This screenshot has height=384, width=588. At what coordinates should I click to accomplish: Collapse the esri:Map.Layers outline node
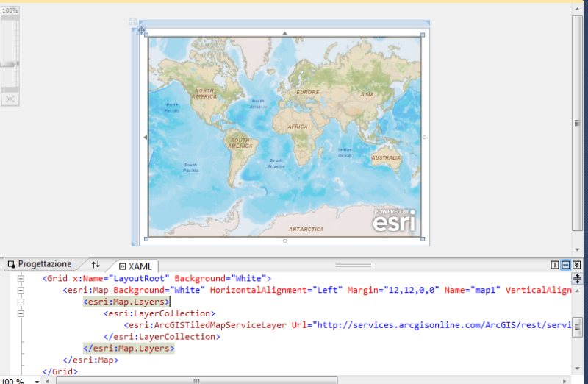click(21, 302)
